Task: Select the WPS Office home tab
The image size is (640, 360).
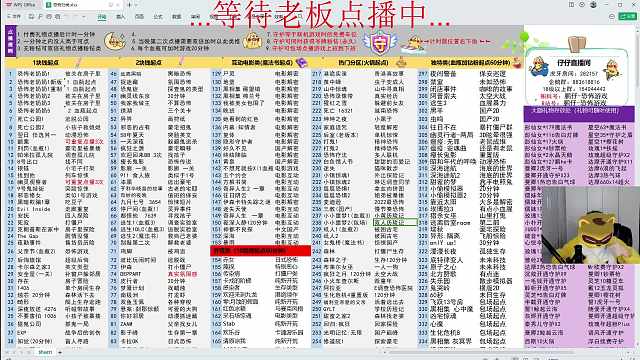Action: tap(20, 4)
